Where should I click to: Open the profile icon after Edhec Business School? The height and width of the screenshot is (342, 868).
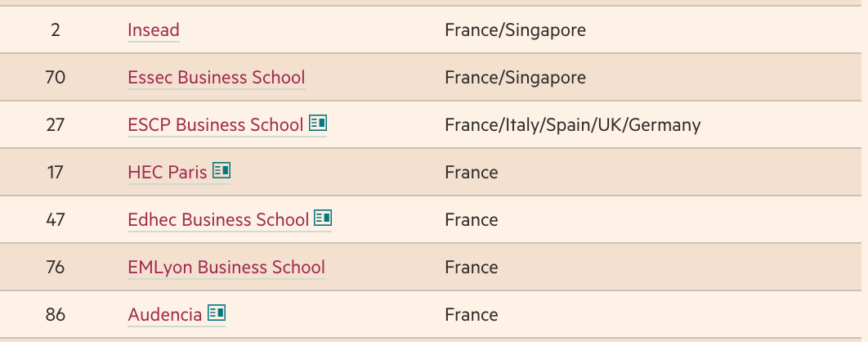(x=323, y=218)
